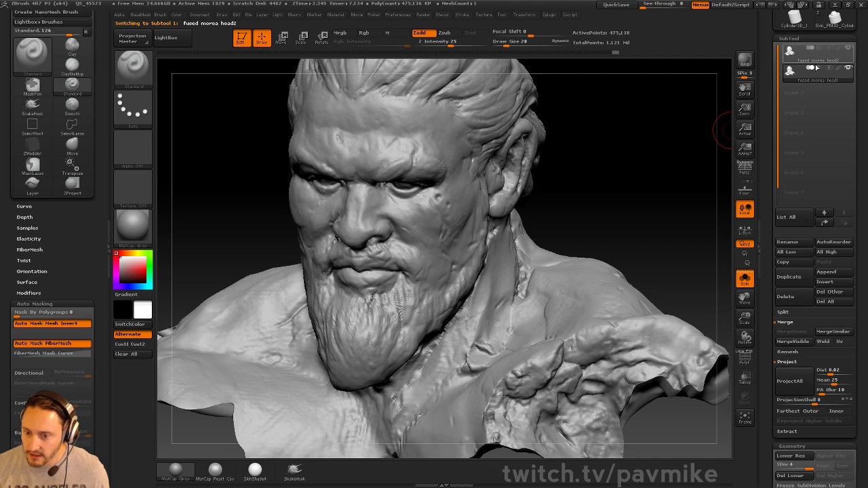Select the Move brush in the brush palette
The width and height of the screenshot is (868, 488).
point(72,146)
